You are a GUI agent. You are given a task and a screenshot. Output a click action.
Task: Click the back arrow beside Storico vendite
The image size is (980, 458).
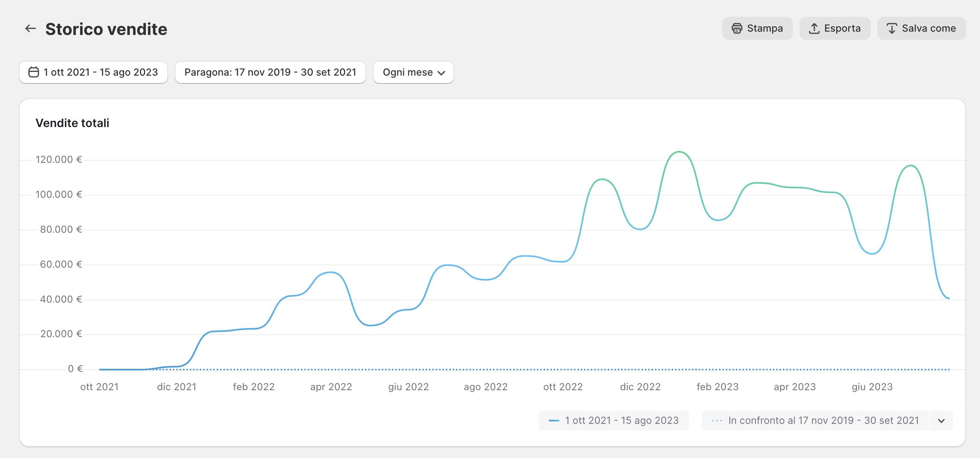point(30,28)
